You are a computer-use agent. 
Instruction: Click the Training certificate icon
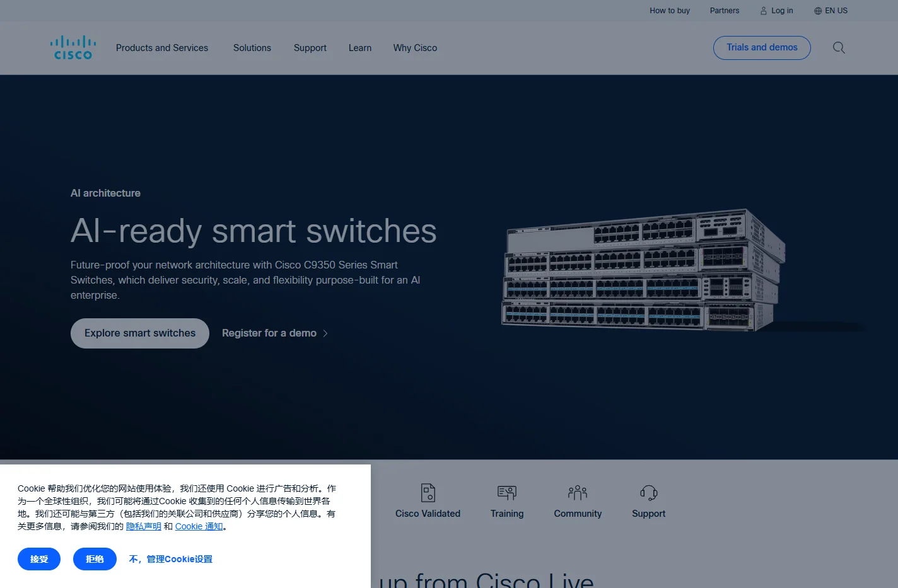click(x=507, y=492)
